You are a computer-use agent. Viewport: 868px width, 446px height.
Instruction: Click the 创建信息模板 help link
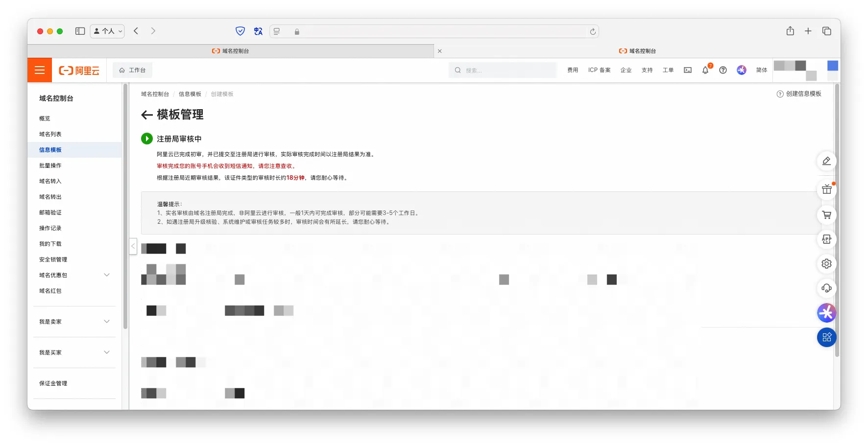point(799,94)
